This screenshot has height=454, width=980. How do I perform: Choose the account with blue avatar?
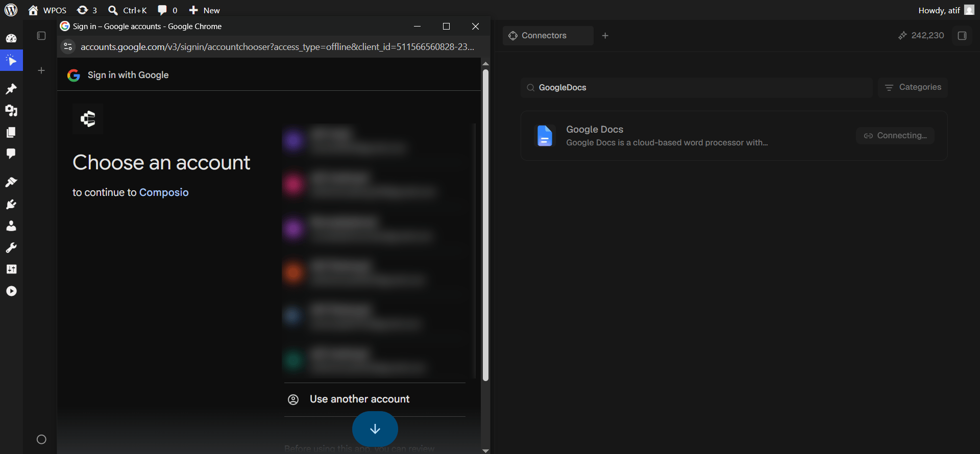(x=374, y=316)
